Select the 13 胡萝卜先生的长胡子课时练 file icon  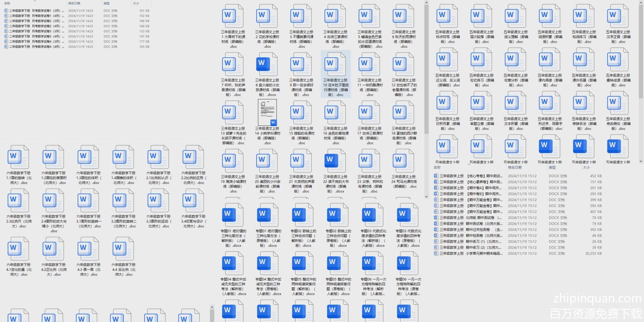[233, 113]
